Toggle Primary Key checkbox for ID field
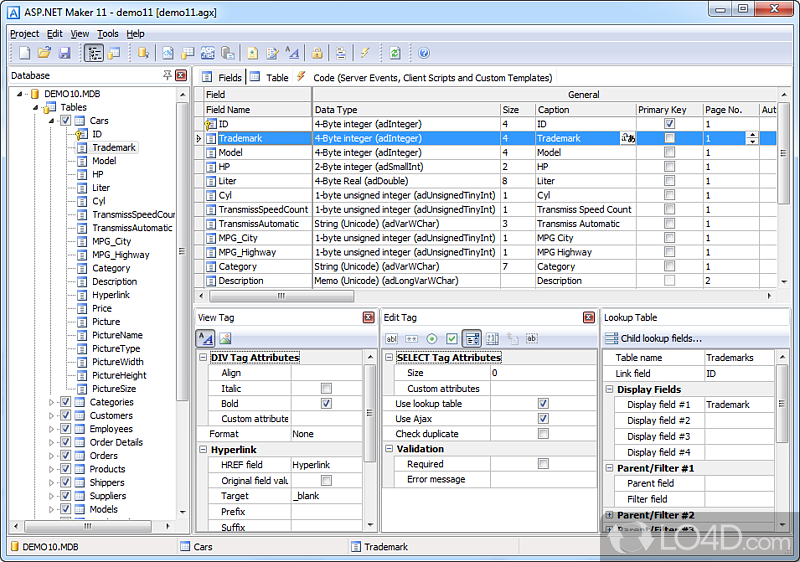Screen dimensions: 800x562 669,124
